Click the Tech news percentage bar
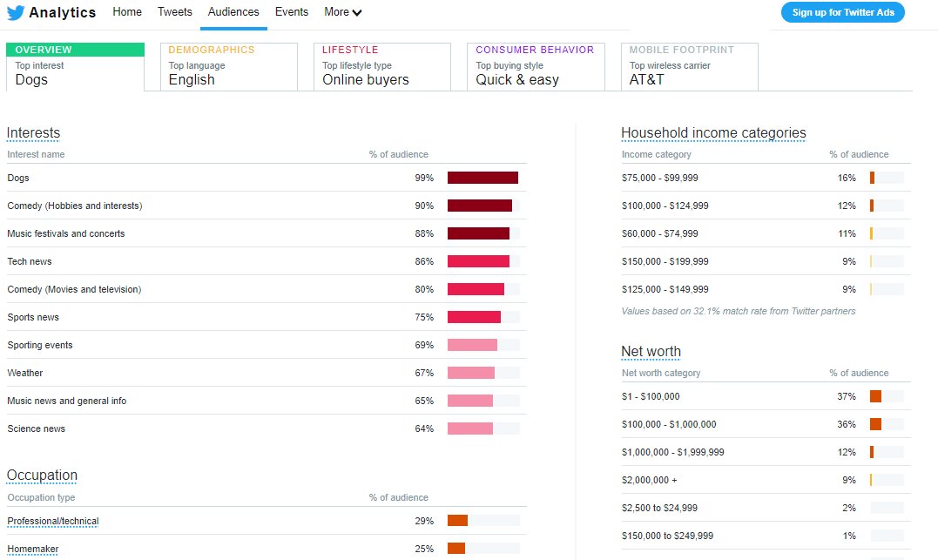This screenshot has height=560, width=938. (478, 261)
